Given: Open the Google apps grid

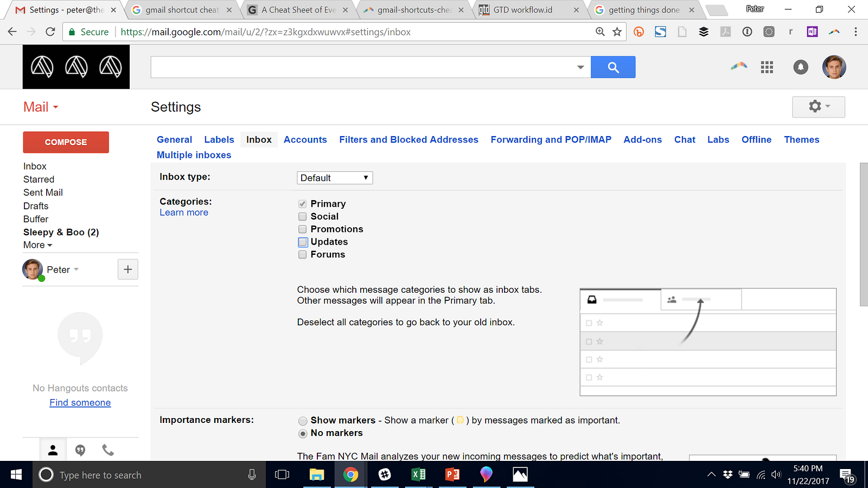Looking at the screenshot, I should [x=767, y=67].
